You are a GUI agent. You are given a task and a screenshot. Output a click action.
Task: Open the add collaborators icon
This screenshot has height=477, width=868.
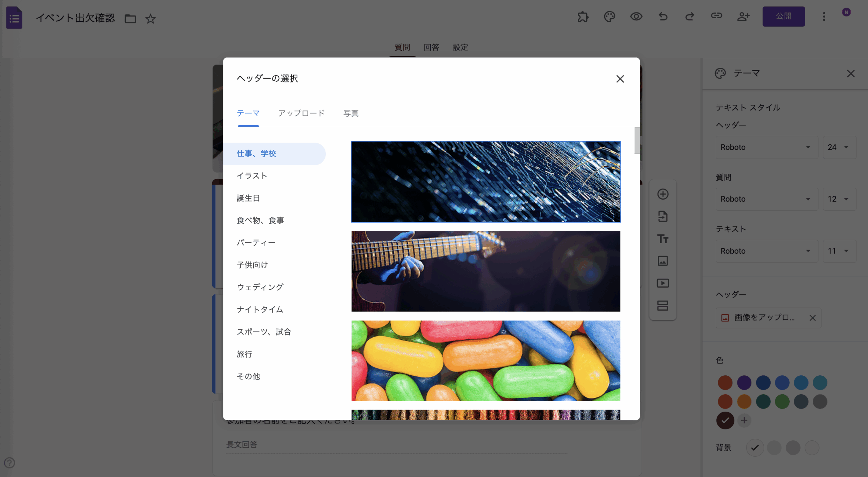743,17
